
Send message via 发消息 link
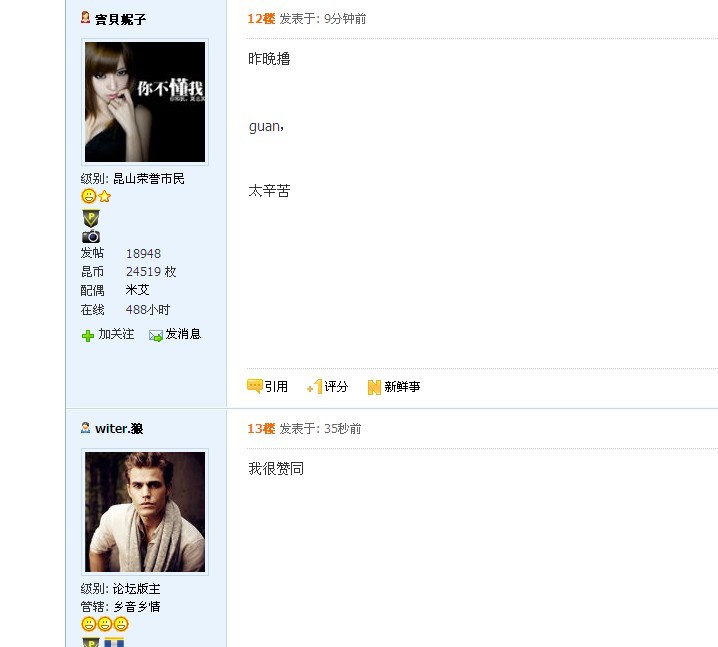coord(183,334)
